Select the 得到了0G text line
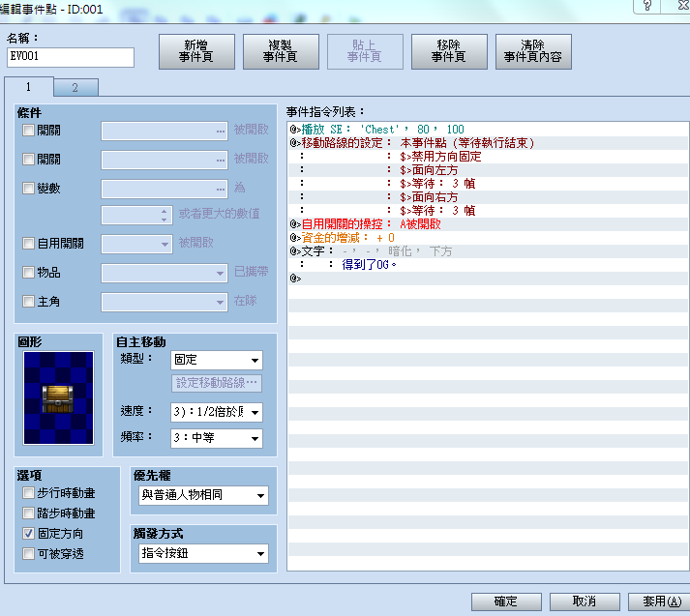 click(x=488, y=265)
